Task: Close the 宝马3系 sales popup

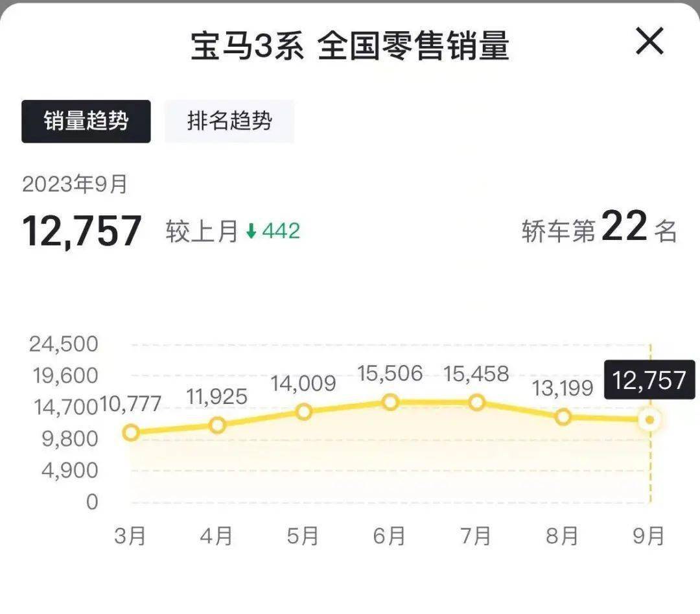Action: pos(649,41)
